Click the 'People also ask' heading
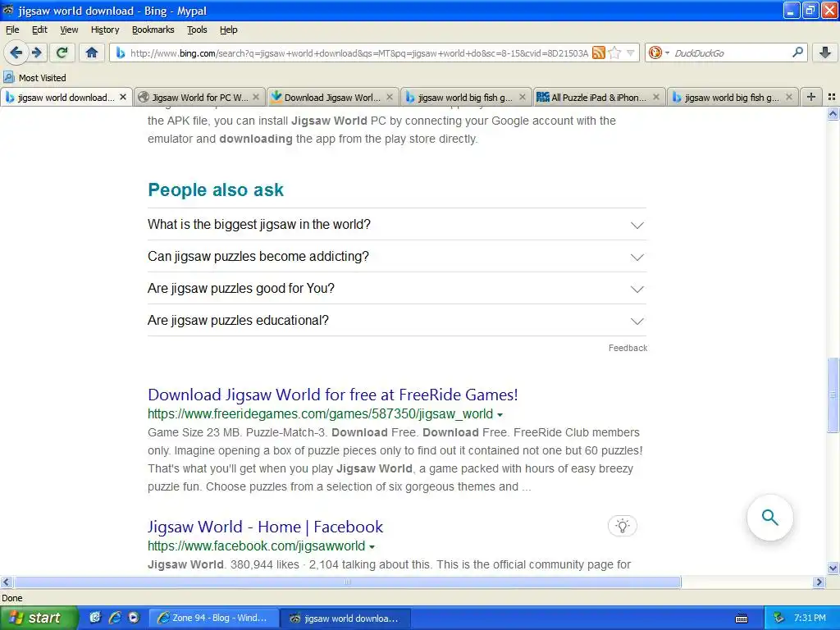This screenshot has width=840, height=630. tap(216, 189)
